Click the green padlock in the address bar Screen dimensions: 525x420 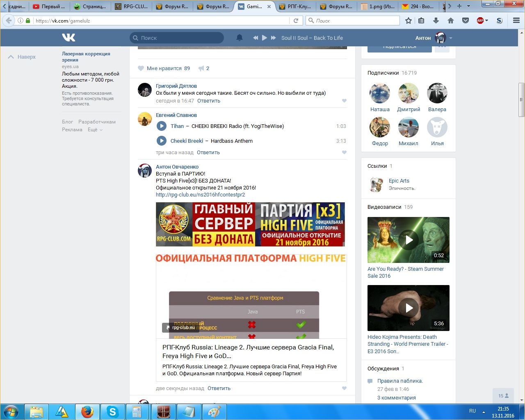click(28, 21)
